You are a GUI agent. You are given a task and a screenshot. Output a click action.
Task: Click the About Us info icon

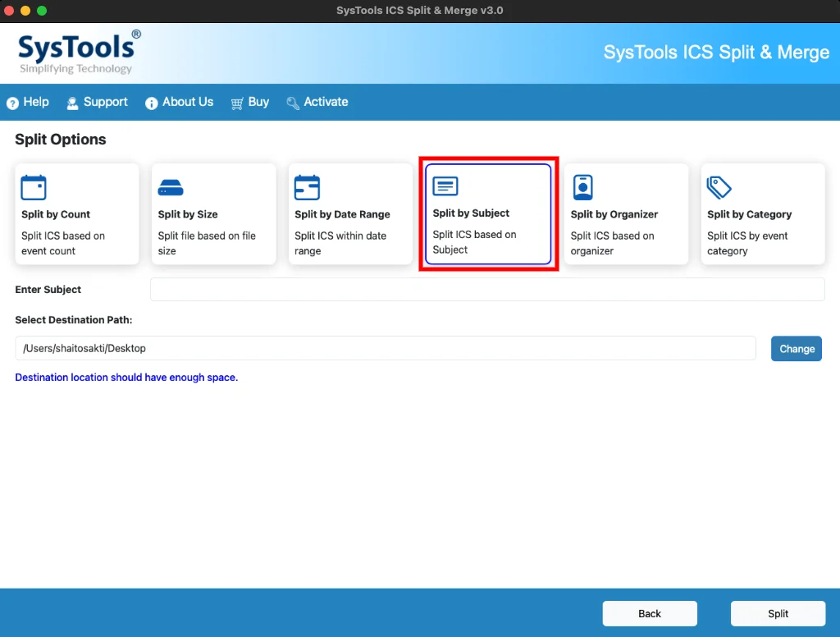(152, 103)
